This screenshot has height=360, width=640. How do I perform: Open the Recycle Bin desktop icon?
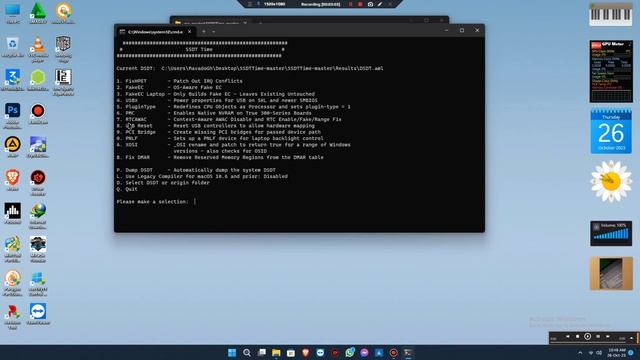pos(12,47)
